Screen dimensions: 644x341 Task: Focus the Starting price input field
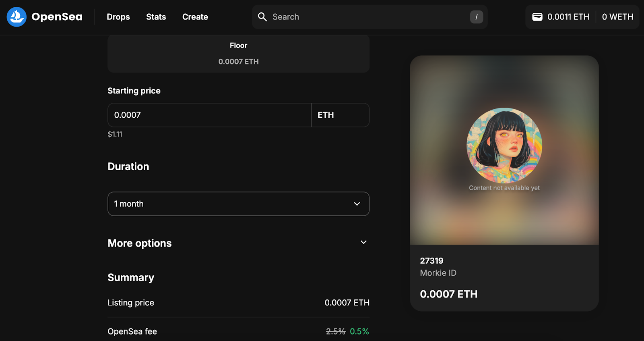click(209, 115)
